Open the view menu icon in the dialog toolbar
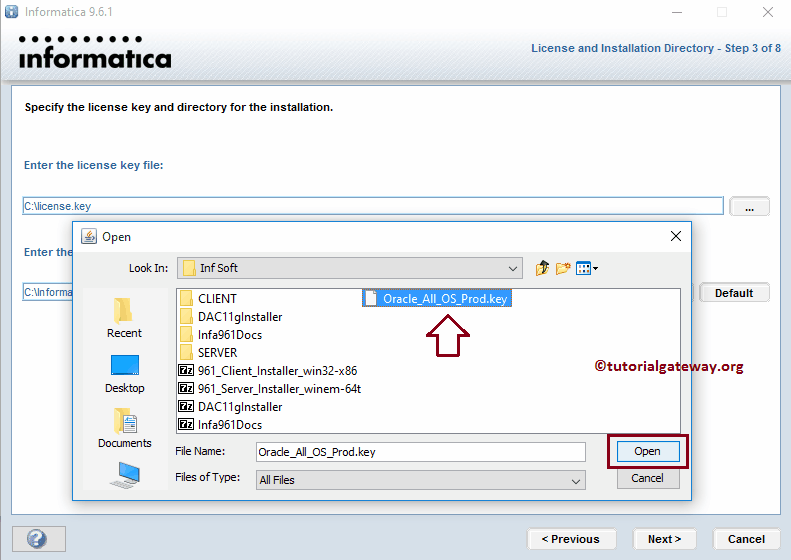The width and height of the screenshot is (791, 560). [x=587, y=268]
